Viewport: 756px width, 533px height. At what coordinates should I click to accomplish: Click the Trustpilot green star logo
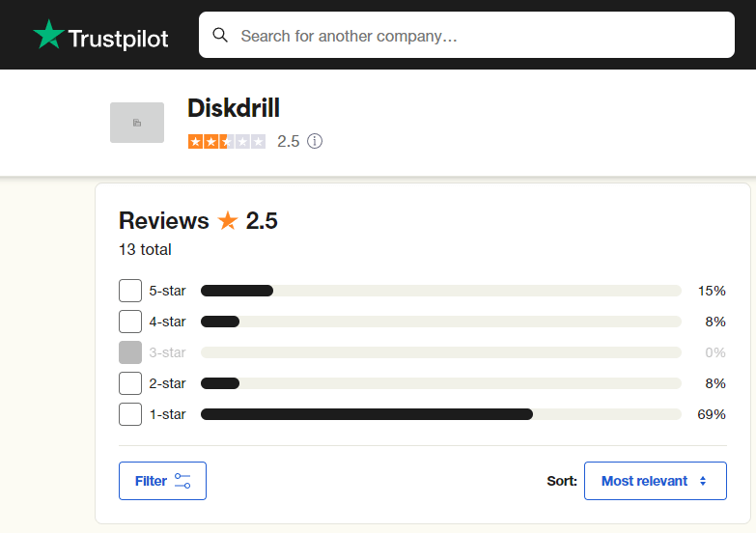point(48,34)
